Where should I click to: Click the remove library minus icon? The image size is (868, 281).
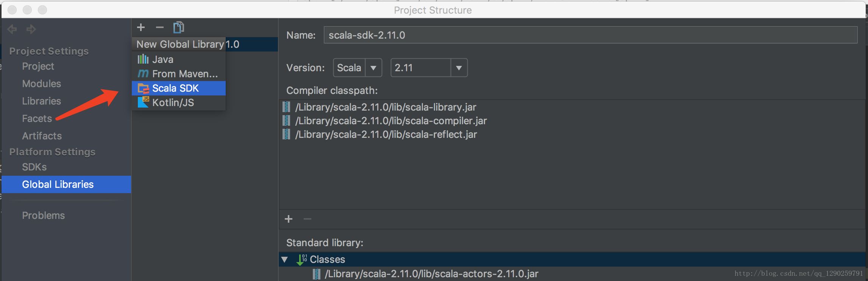[x=160, y=27]
